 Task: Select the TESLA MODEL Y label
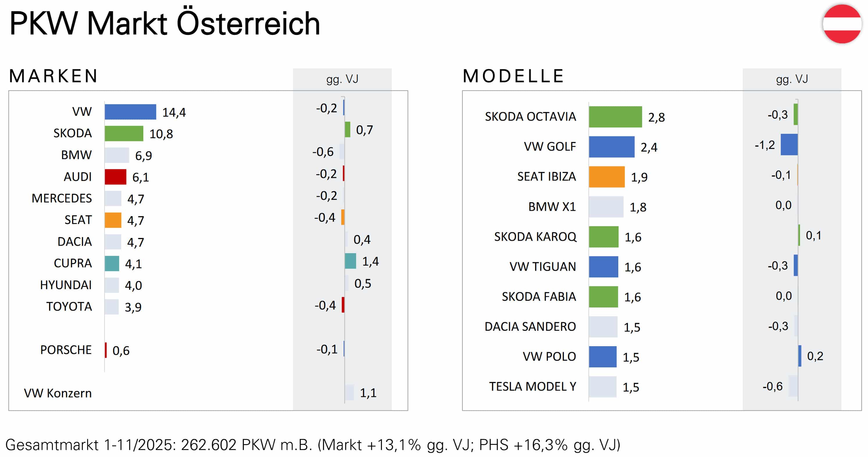pyautogui.click(x=532, y=387)
